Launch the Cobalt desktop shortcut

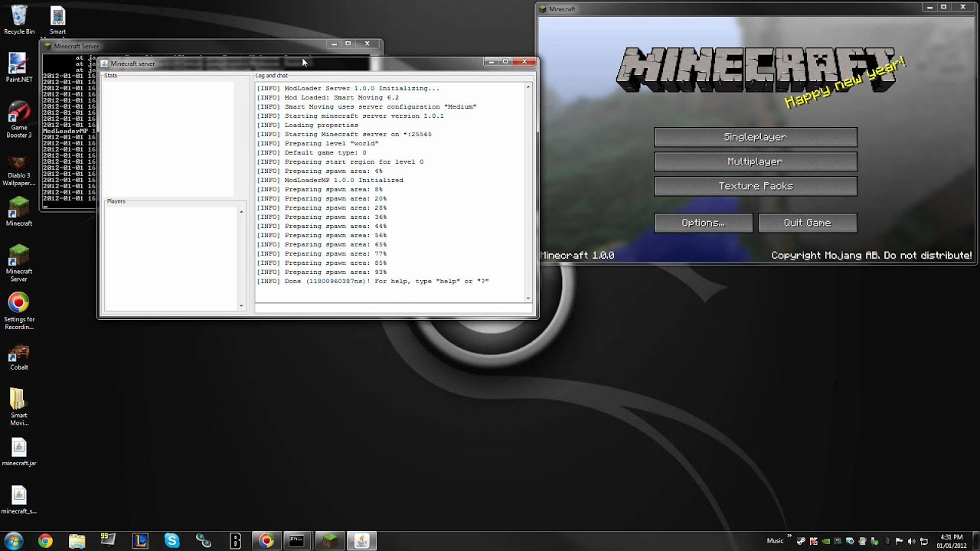(19, 357)
